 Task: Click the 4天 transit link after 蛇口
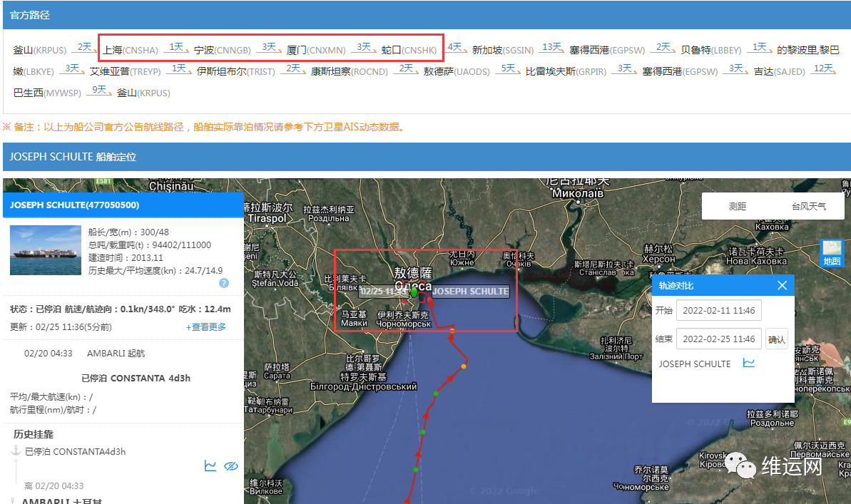click(x=455, y=48)
